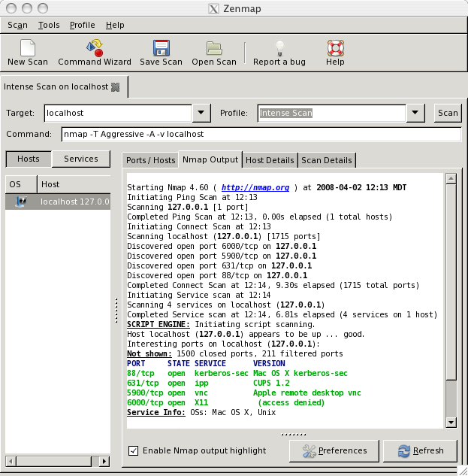Click the Preferences button
Screen dimensions: 468x476
coord(334,450)
